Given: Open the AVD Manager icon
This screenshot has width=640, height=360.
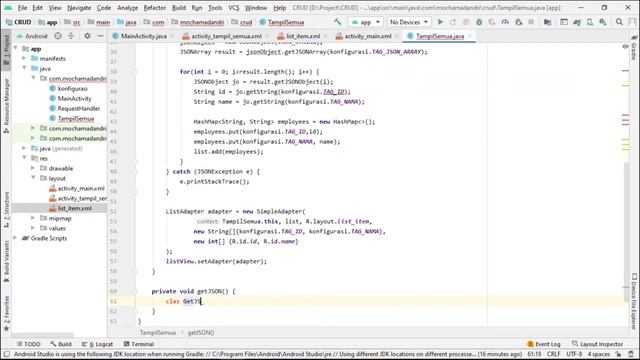Looking at the screenshot, I should click(590, 22).
